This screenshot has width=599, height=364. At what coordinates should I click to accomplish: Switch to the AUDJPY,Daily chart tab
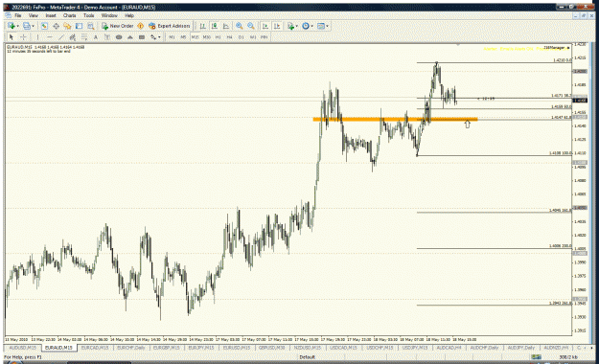pos(520,348)
